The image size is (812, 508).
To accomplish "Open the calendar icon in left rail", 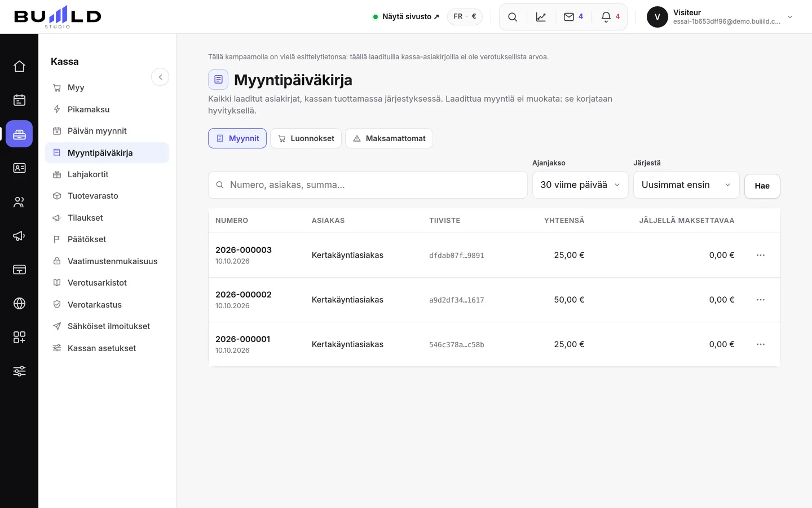I will point(19,100).
